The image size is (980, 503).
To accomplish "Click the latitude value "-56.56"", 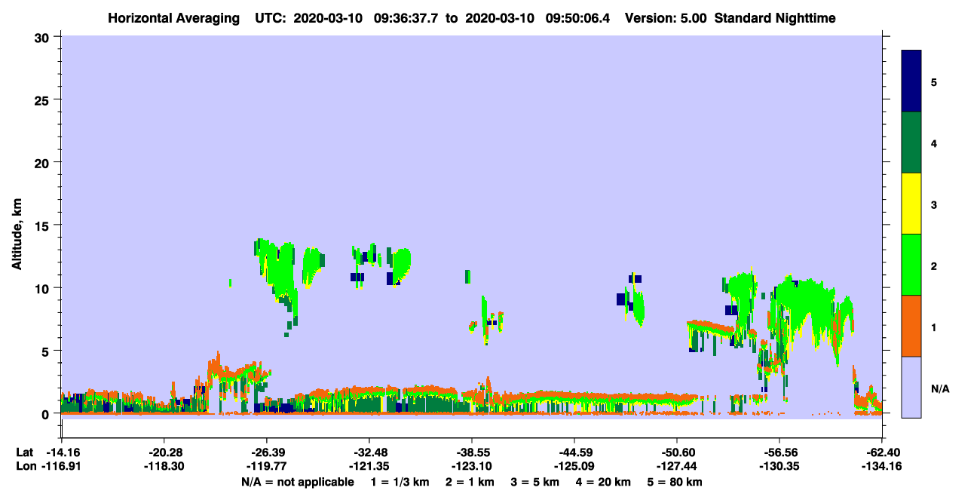I will click(779, 452).
